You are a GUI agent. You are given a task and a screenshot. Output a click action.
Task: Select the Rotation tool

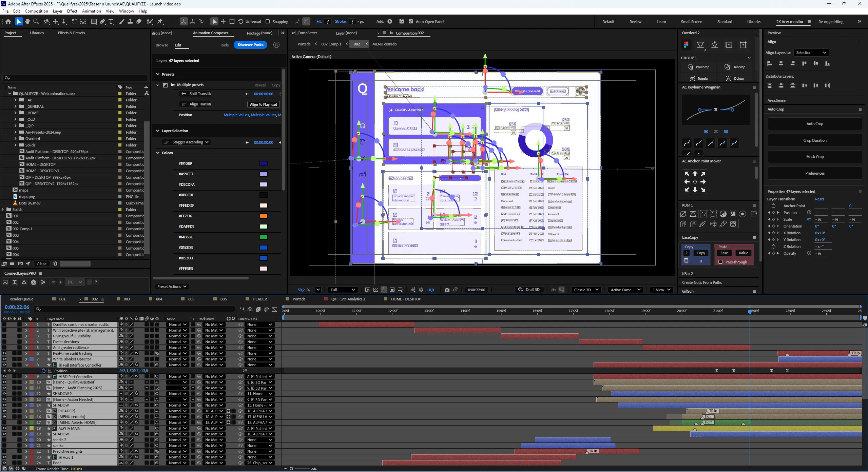click(x=74, y=21)
